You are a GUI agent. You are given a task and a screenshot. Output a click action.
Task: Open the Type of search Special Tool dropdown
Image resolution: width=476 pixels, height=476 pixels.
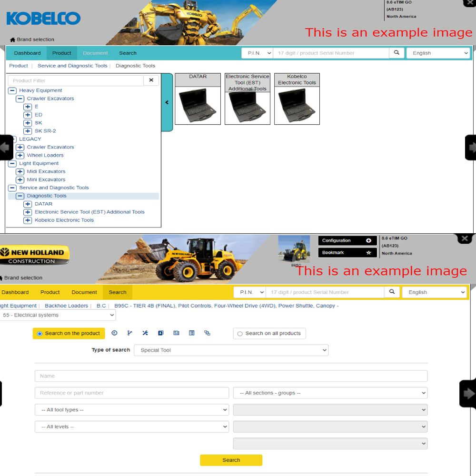pos(231,350)
